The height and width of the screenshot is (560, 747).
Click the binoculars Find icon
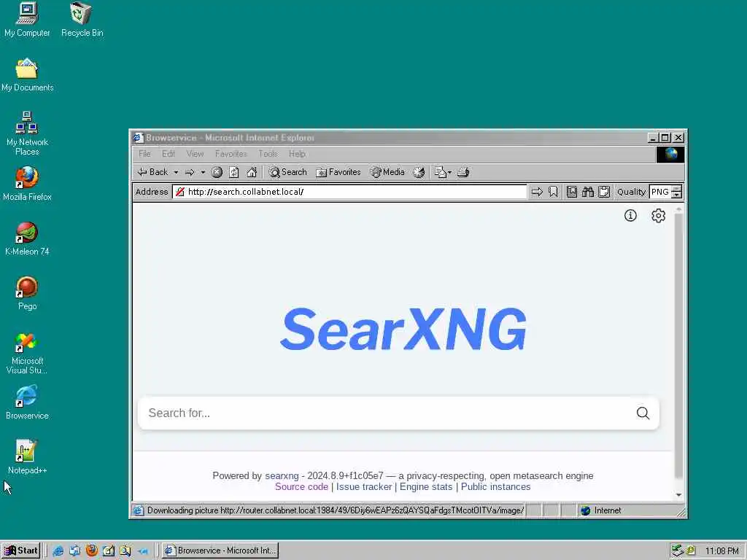(588, 192)
